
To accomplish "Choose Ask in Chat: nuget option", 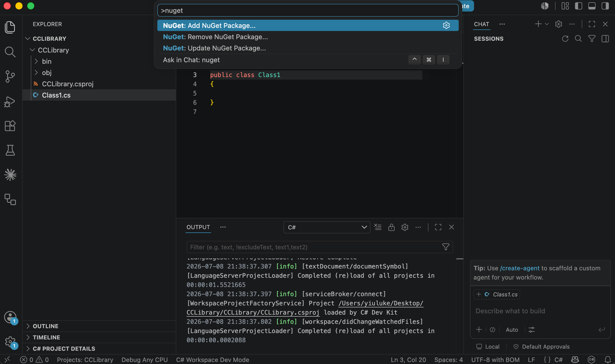I will [x=308, y=60].
